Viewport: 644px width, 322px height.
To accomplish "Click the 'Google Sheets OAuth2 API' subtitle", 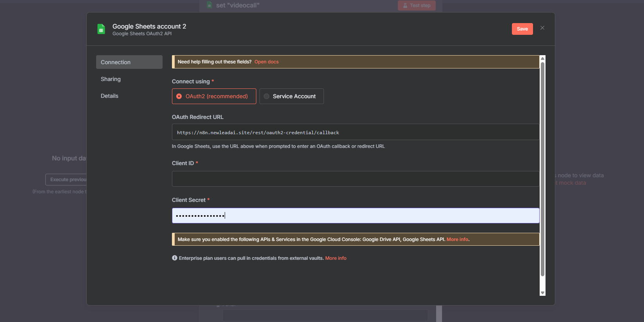I will (x=142, y=34).
